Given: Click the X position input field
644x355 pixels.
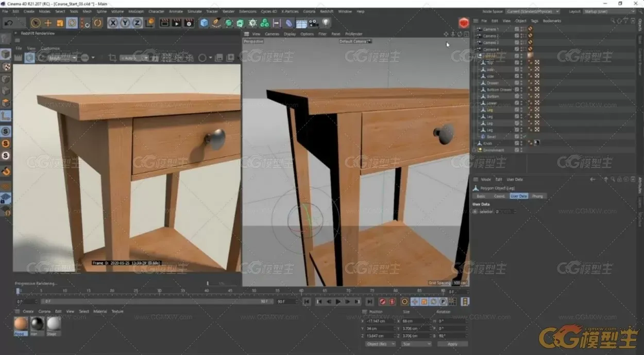Looking at the screenshot, I should click(381, 321).
